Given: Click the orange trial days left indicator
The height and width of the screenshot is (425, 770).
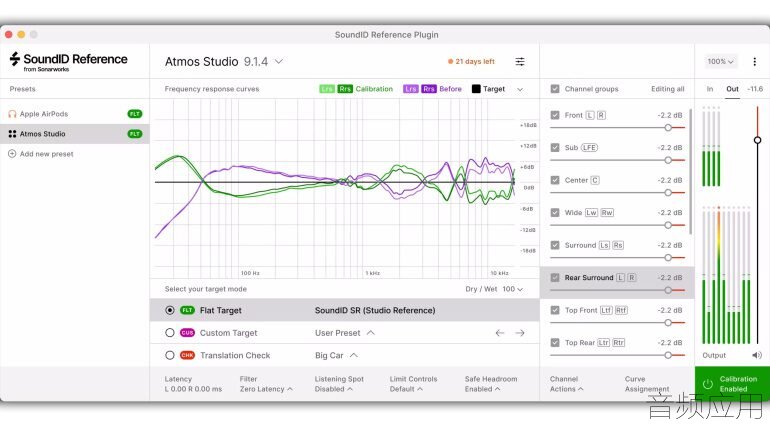Looking at the screenshot, I should (x=471, y=61).
